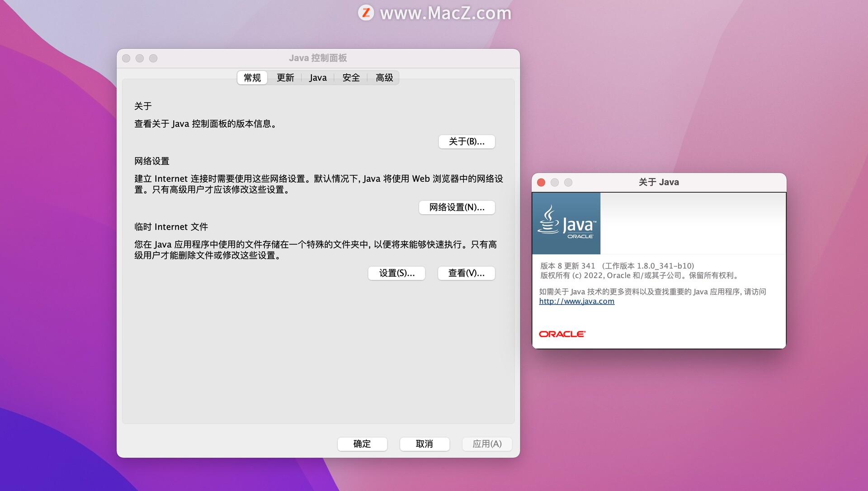The width and height of the screenshot is (868, 491).
Task: Click the zoom dot in 关于 Java window
Action: pos(568,182)
